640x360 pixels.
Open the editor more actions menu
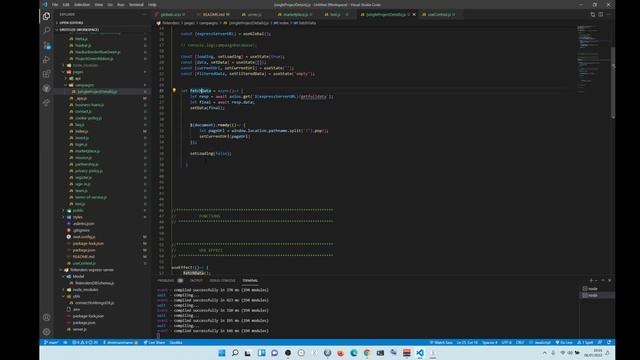click(608, 14)
